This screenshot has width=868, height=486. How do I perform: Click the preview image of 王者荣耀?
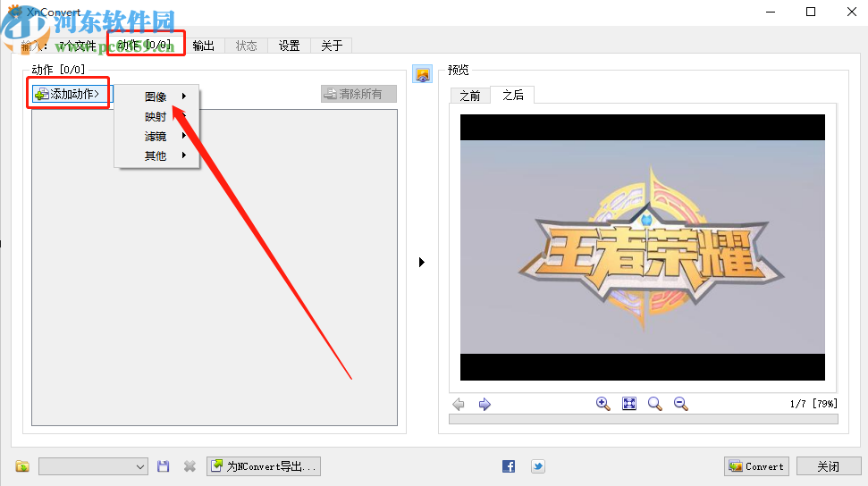(642, 247)
